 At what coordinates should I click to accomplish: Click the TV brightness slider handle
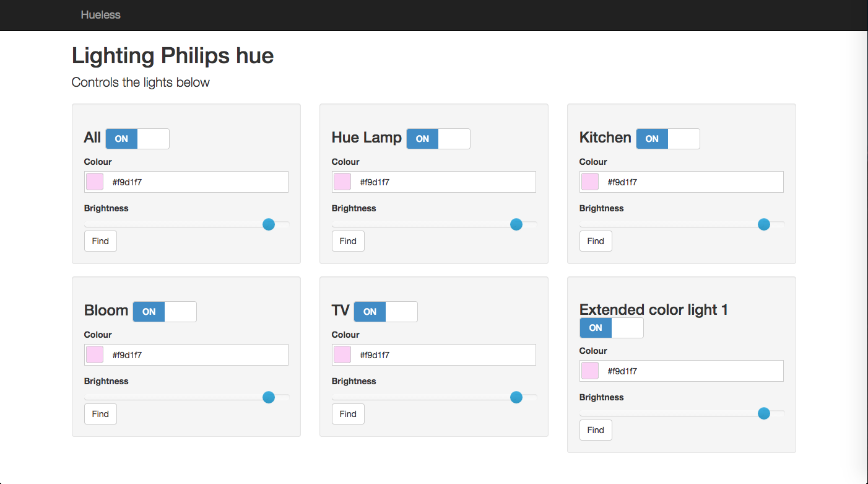click(516, 397)
